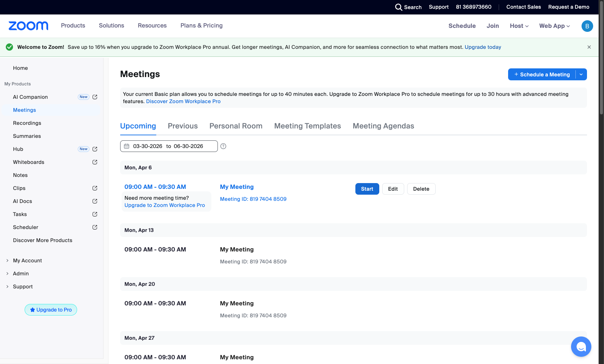This screenshot has height=364, width=604.
Task: Click Schedule in top navigation
Action: [x=462, y=26]
